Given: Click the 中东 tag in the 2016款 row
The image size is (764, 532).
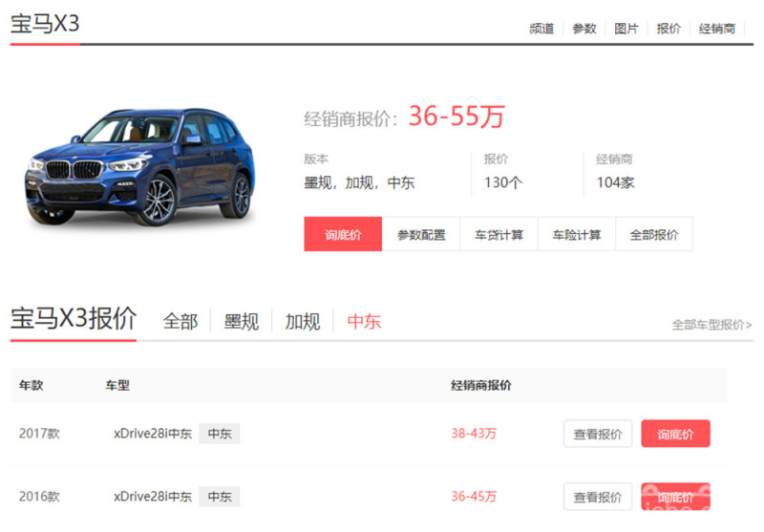Looking at the screenshot, I should pos(220,497).
